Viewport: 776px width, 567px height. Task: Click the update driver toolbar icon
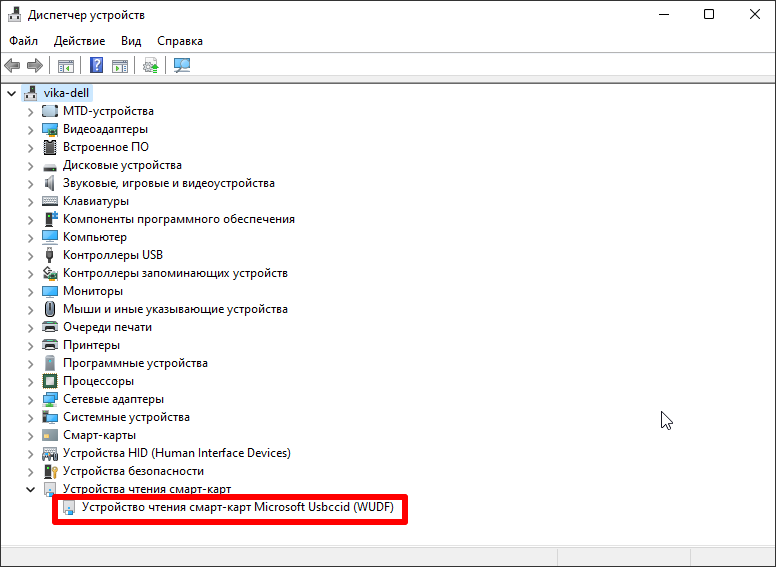click(151, 66)
